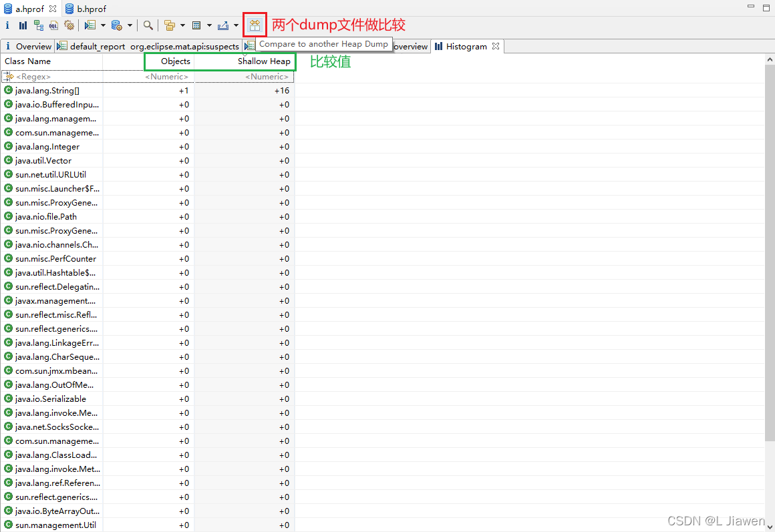Expand reports dropdown arrow in toolbar
This screenshot has height=532, width=775.
click(x=103, y=25)
